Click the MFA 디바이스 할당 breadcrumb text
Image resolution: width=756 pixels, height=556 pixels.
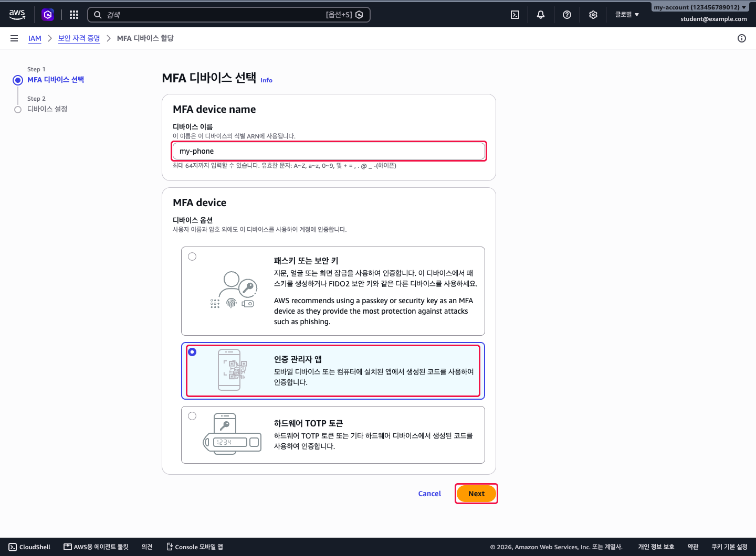[145, 38]
